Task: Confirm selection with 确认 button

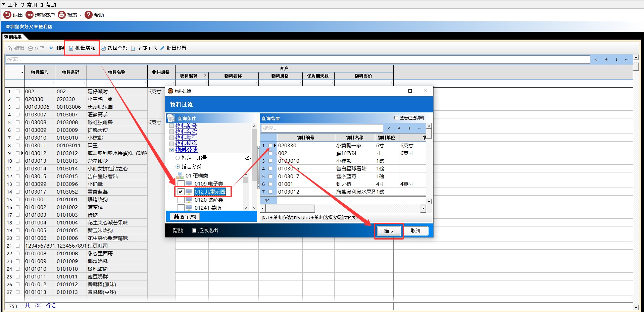Action: pyautogui.click(x=389, y=231)
